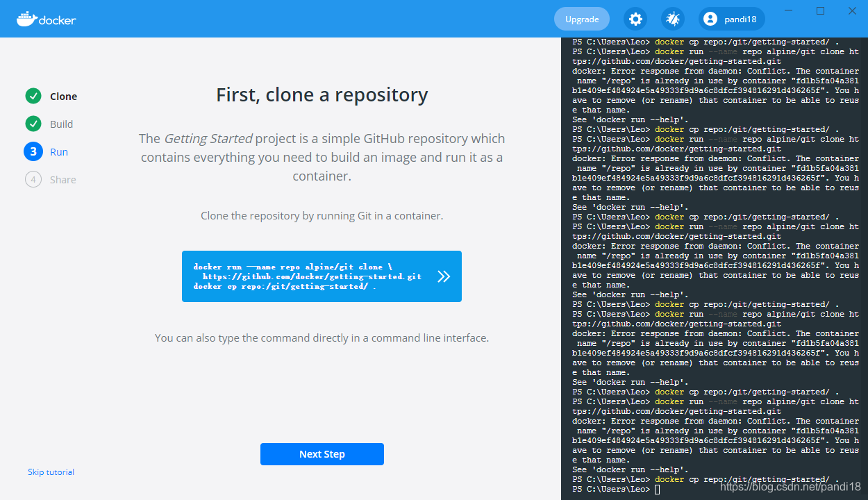
Task: Click the Docker whale logo
Action: click(46, 19)
